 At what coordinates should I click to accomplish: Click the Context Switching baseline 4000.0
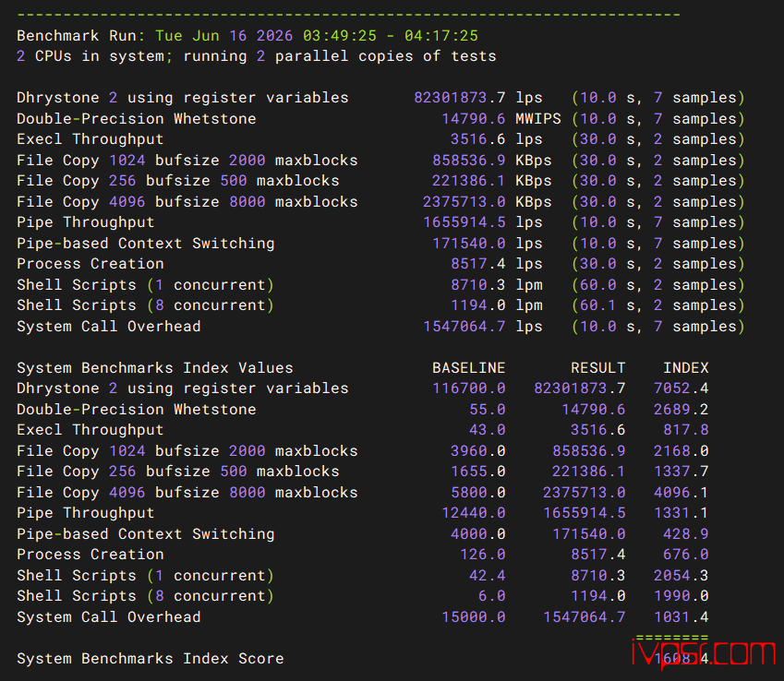coord(478,533)
